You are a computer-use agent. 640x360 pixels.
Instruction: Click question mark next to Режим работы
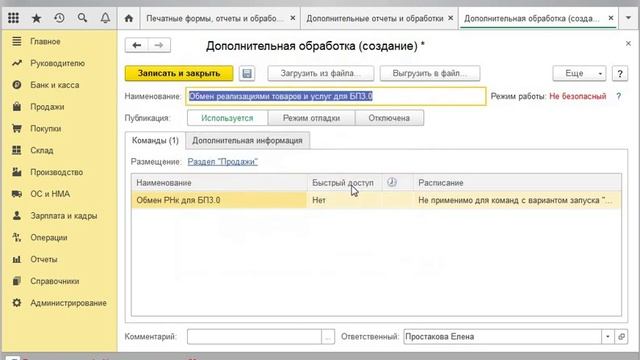pyautogui.click(x=619, y=96)
